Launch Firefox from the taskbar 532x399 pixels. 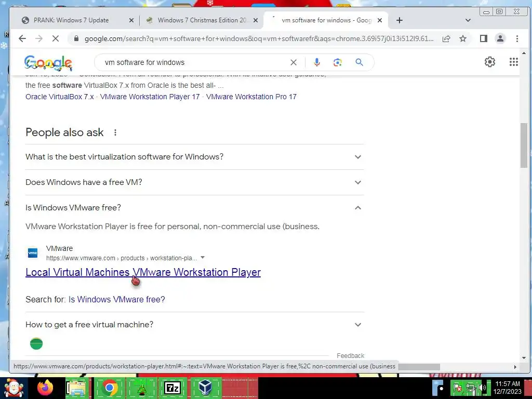tap(45, 388)
